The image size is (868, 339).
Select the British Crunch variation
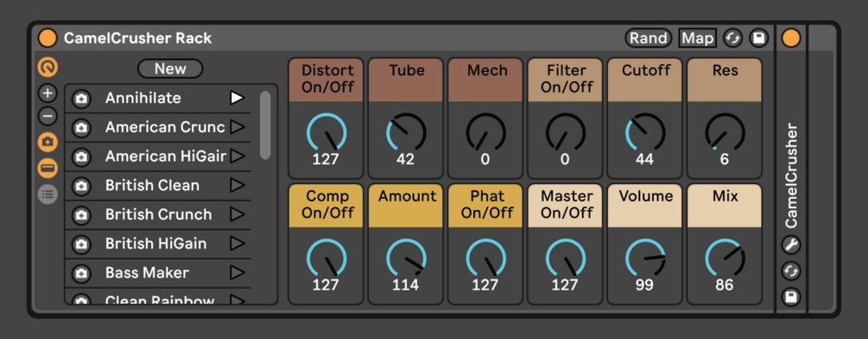(158, 214)
